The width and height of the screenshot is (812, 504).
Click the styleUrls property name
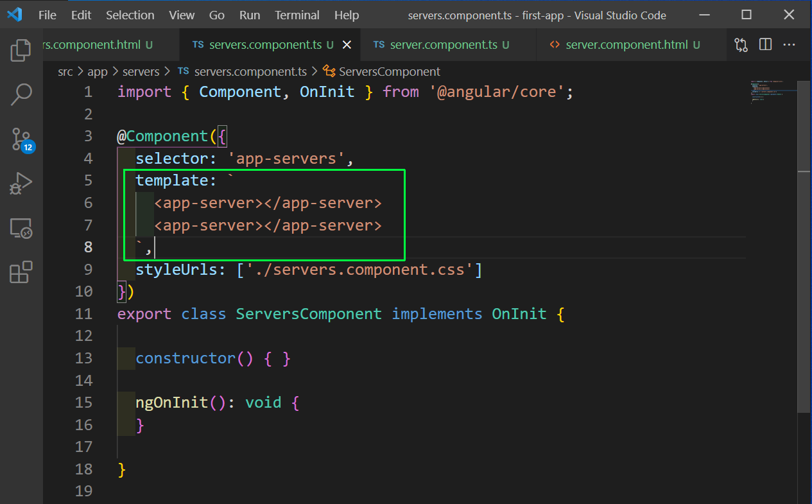177,270
